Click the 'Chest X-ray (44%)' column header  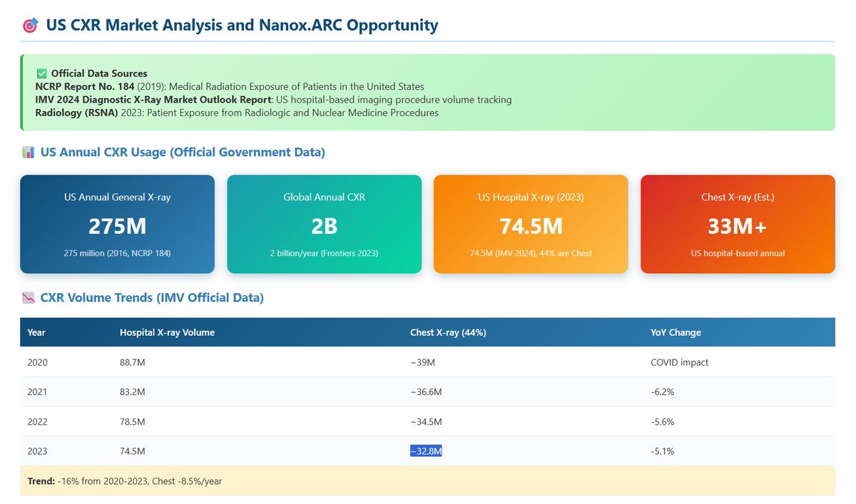[x=448, y=332]
